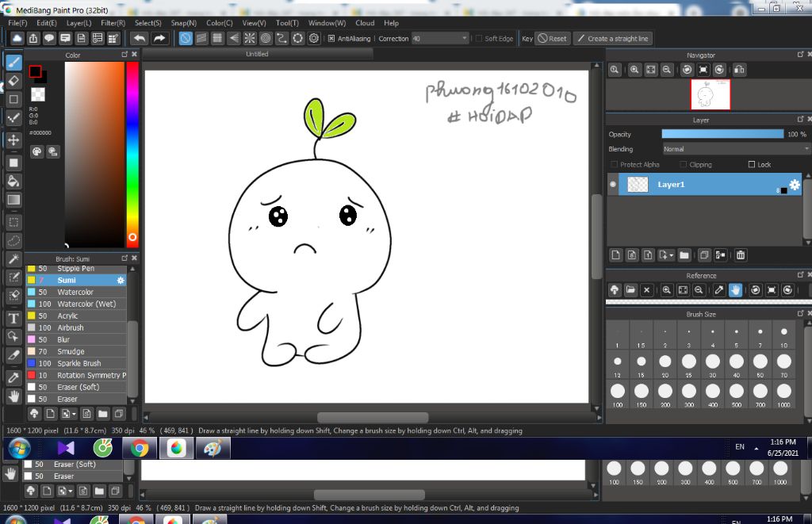This screenshot has width=812, height=524.
Task: Select the Move tool
Action: [x=13, y=140]
